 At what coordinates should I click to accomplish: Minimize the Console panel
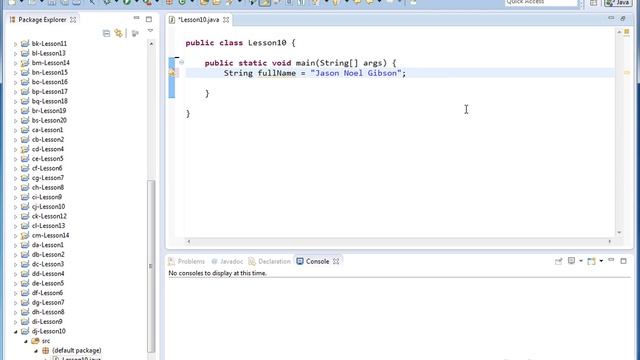(x=611, y=260)
